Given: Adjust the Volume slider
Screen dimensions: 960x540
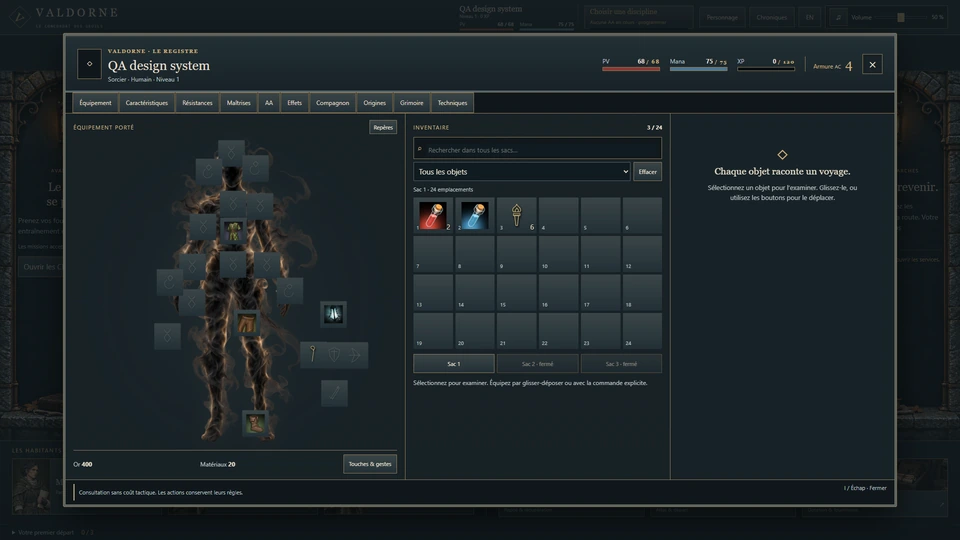Looking at the screenshot, I should pos(900,17).
